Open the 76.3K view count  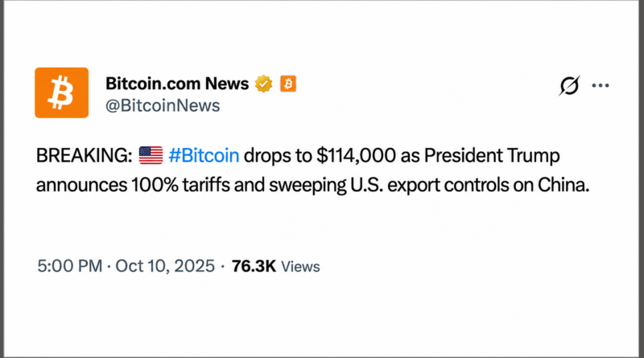254,266
